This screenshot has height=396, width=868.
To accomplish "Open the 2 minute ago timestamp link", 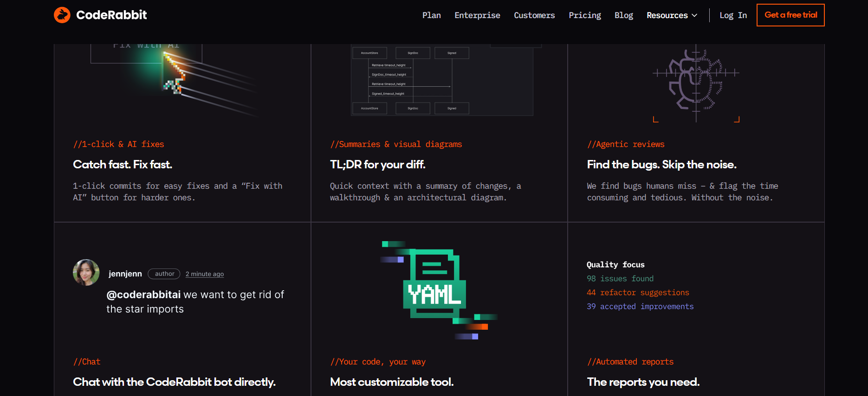I will [205, 274].
